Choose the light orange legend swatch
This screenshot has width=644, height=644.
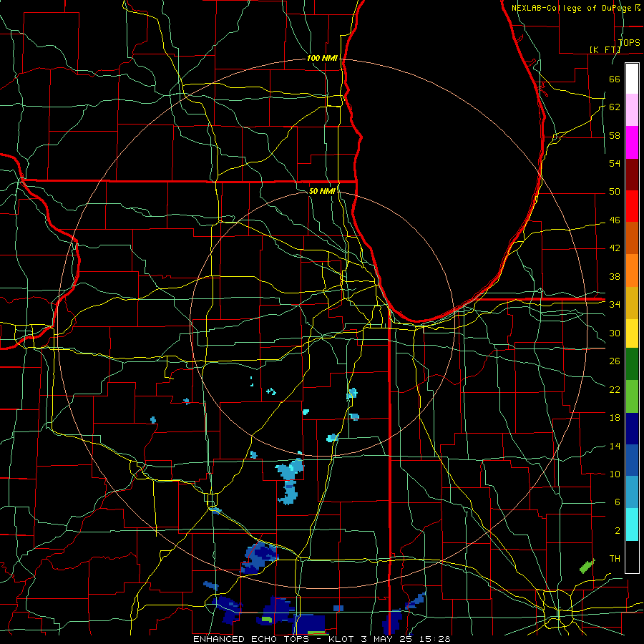tap(632, 270)
